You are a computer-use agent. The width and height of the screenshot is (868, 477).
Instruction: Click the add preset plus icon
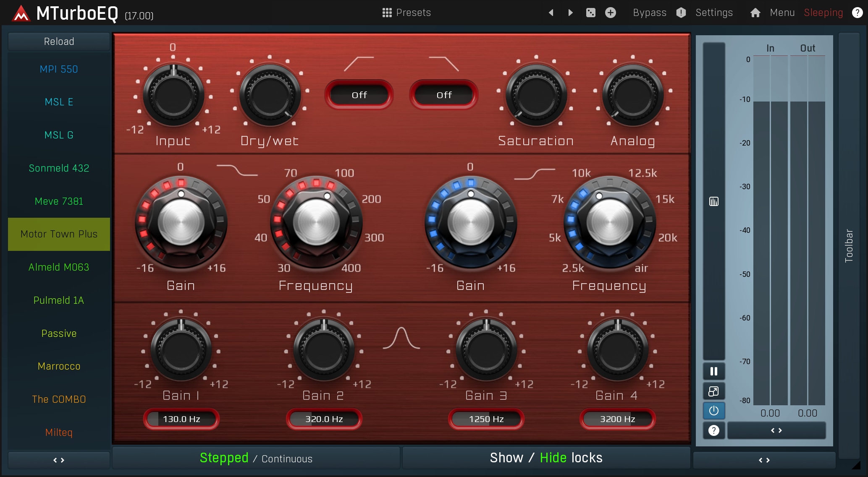[x=610, y=13]
